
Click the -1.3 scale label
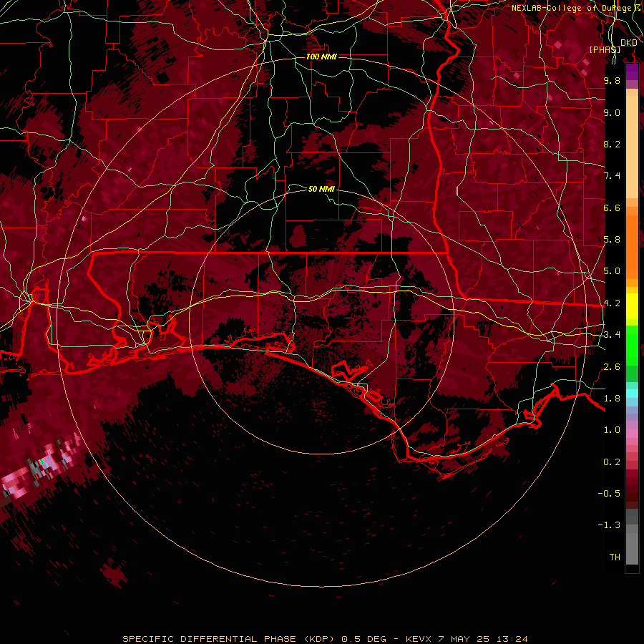tap(609, 525)
